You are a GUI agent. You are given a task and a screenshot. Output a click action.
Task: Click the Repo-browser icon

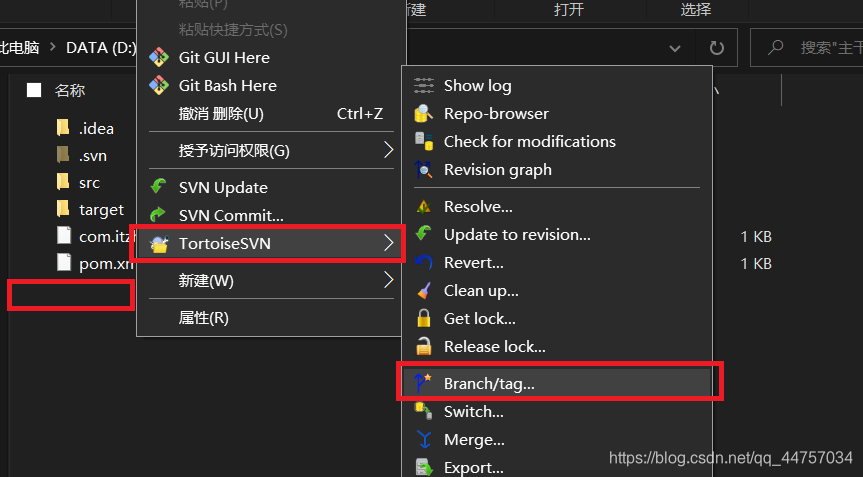tap(424, 114)
